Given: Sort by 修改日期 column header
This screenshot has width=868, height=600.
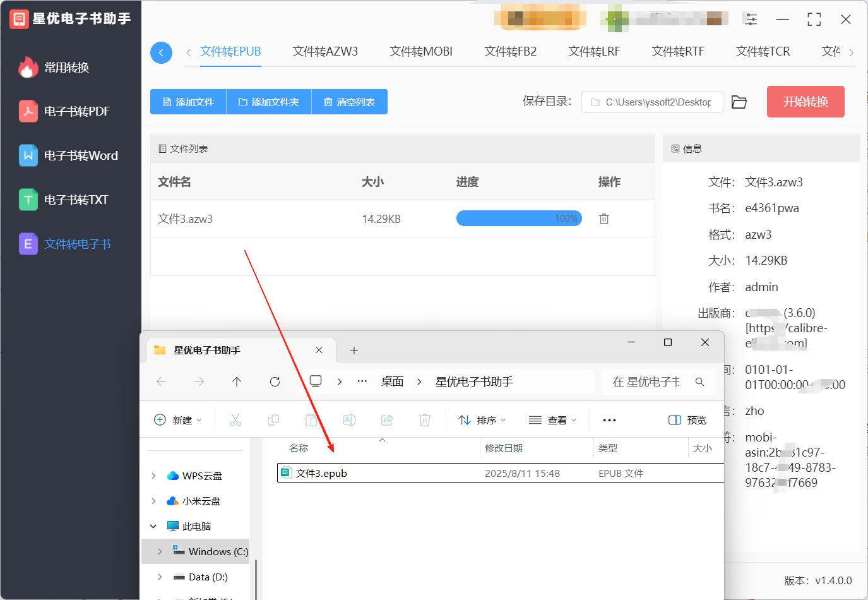Looking at the screenshot, I should [504, 448].
